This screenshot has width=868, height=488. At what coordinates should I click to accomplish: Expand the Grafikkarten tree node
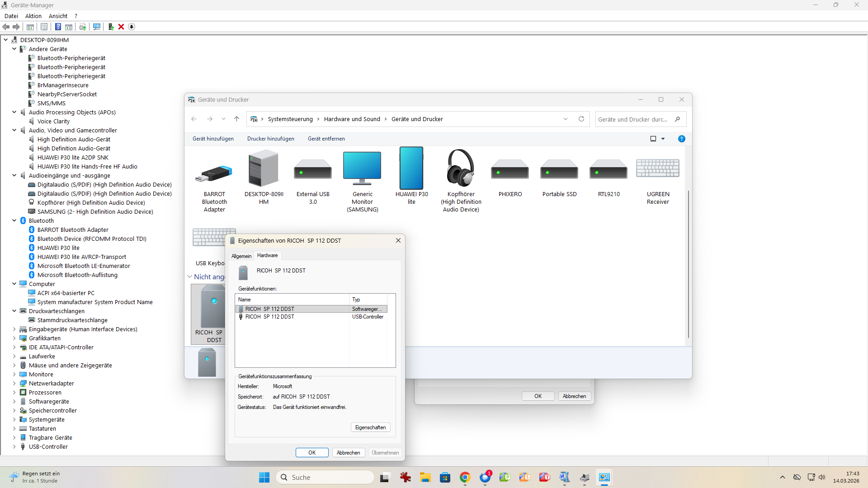coord(14,338)
